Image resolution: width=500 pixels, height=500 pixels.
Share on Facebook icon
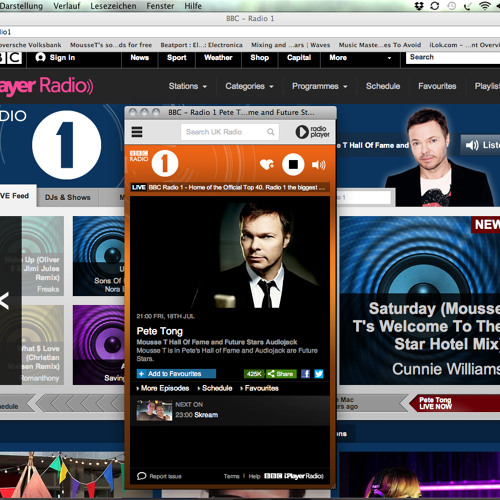[x=305, y=374]
